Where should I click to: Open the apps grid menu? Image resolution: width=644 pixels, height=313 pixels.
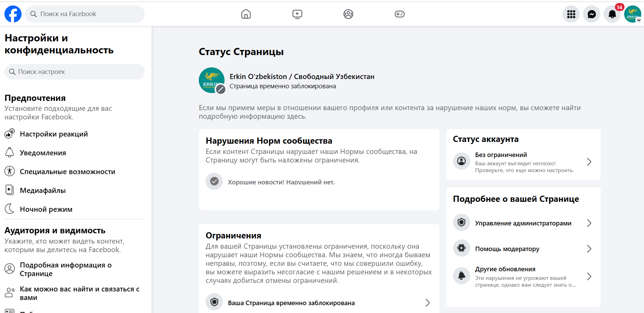(x=571, y=14)
